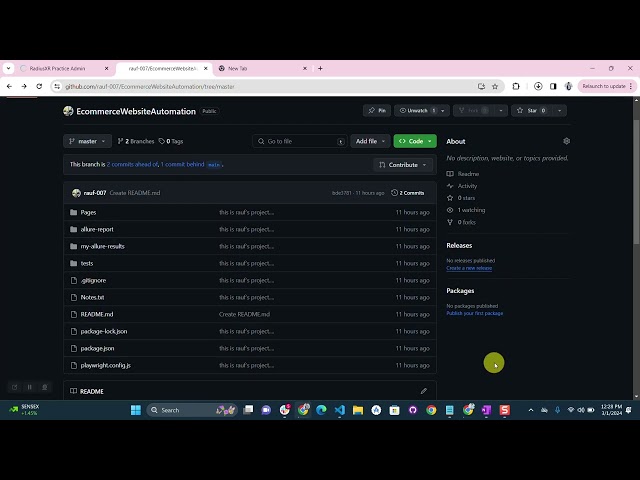The height and width of the screenshot is (480, 640).
Task: Open File Explorer from taskbar
Action: [x=358, y=410]
